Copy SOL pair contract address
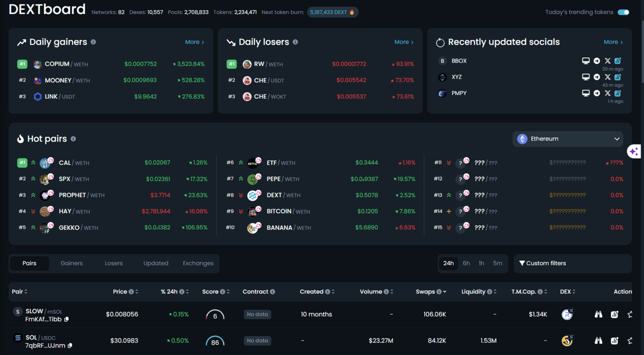 [70, 346]
